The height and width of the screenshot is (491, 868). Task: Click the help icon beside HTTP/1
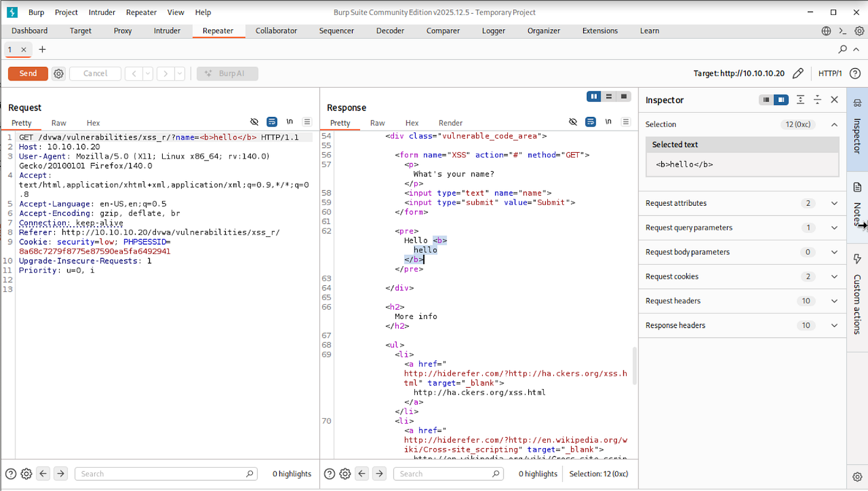point(854,73)
